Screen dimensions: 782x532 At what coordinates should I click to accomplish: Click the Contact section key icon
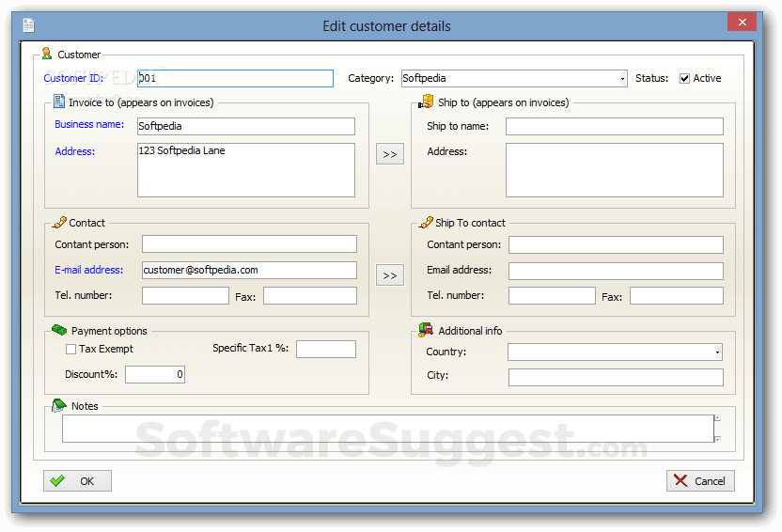click(59, 223)
